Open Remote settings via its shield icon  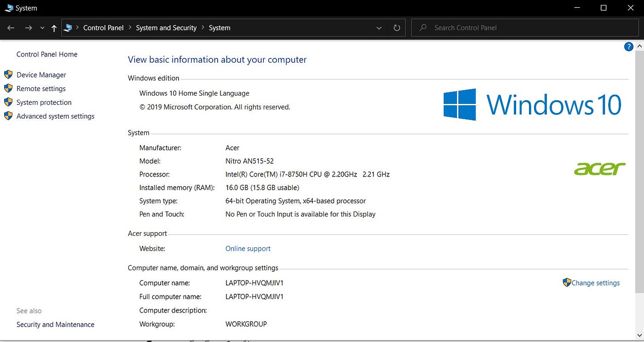coord(8,88)
